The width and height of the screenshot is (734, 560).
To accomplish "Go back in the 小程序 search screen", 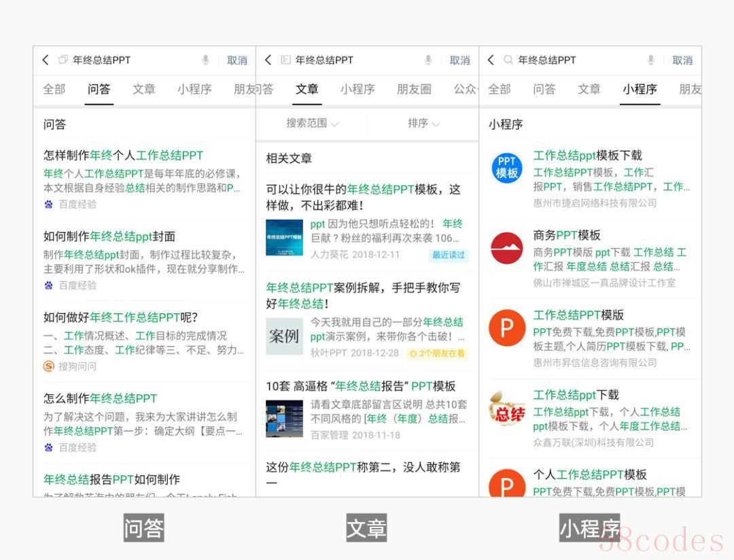I will coord(491,60).
